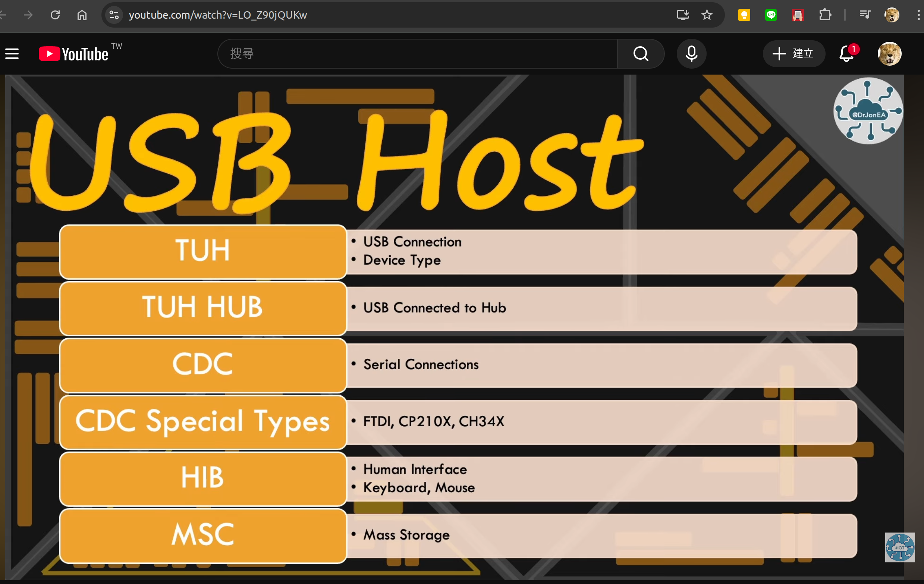Click the 建立 create button
The width and height of the screenshot is (924, 584).
tap(793, 54)
